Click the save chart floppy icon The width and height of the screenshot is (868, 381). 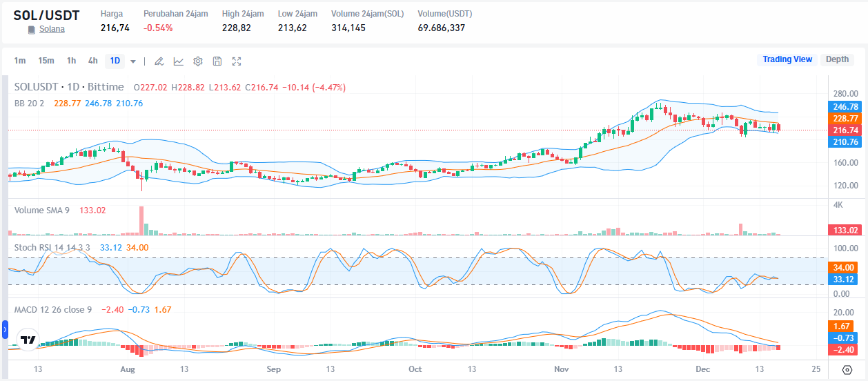[x=217, y=61]
